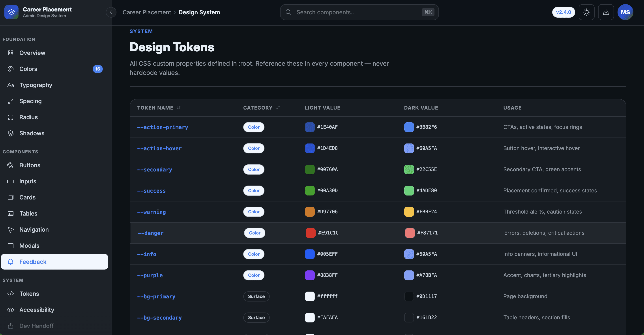Click the #8838FF purple light swatch
This screenshot has height=335, width=644.
point(310,275)
